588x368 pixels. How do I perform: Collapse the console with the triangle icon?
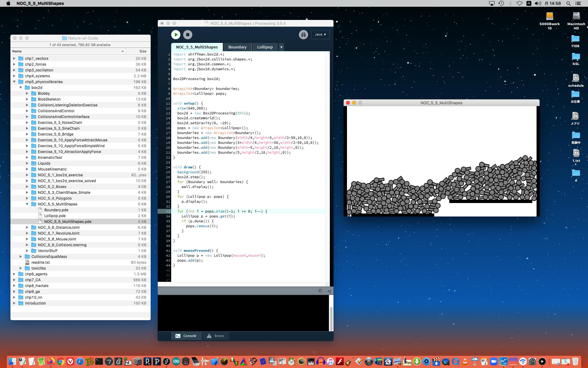329,291
